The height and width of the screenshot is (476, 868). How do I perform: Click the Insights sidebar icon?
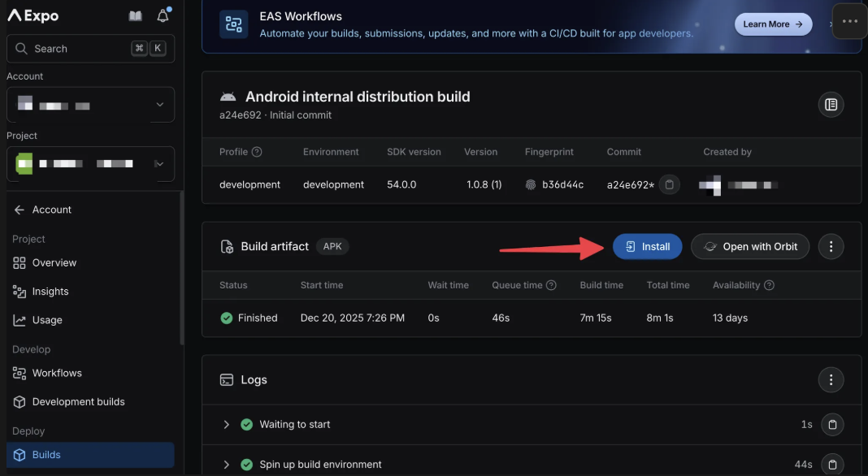(x=20, y=292)
